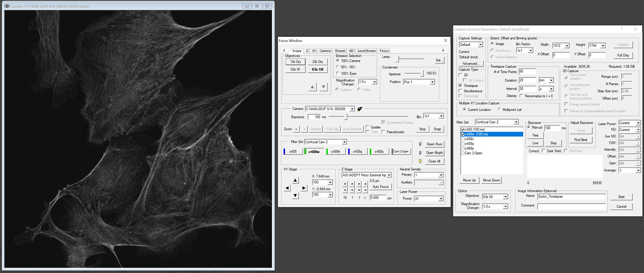Image resolution: width=644 pixels, height=273 pixels.
Task: Open the Camera tab in Focus Window
Action: [x=325, y=51]
